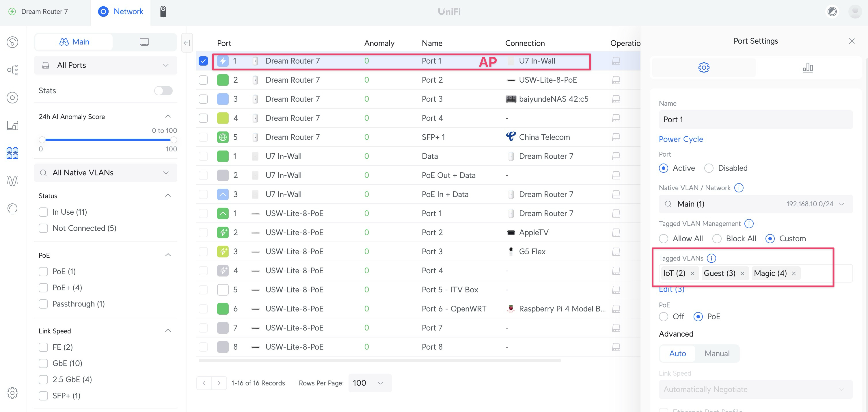Open the All Ports dropdown
Image resolution: width=868 pixels, height=412 pixels.
click(105, 65)
